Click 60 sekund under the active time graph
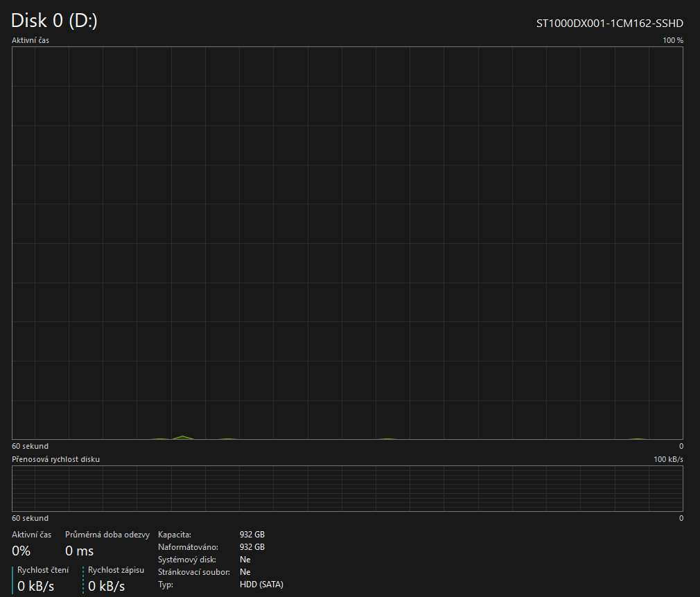This screenshot has width=700, height=597. (30, 446)
